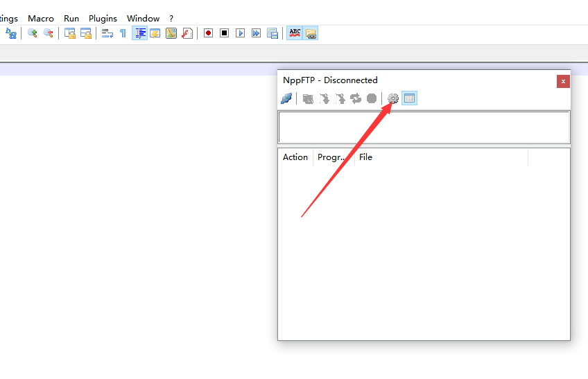Image resolution: width=588 pixels, height=379 pixels.
Task: Toggle Synchronize Horizontal Scrolling icon
Action: point(86,33)
